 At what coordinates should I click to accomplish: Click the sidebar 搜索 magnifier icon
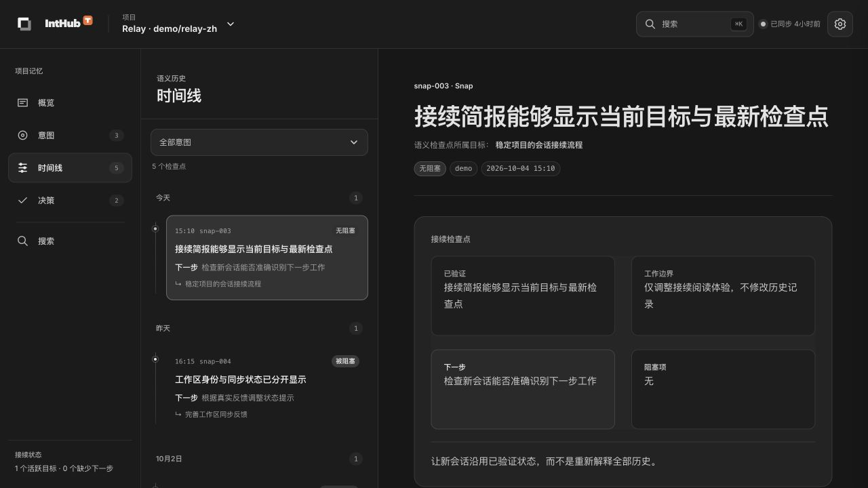(22, 241)
